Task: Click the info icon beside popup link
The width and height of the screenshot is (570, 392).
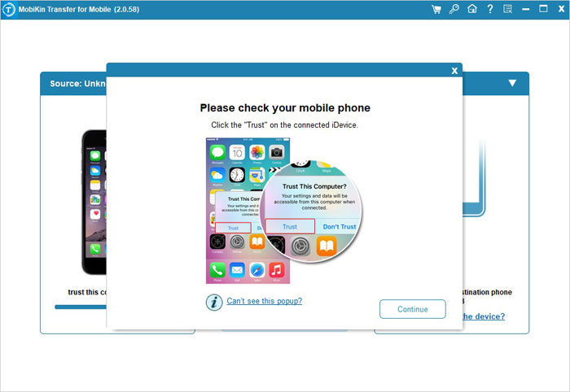Action: [x=214, y=303]
